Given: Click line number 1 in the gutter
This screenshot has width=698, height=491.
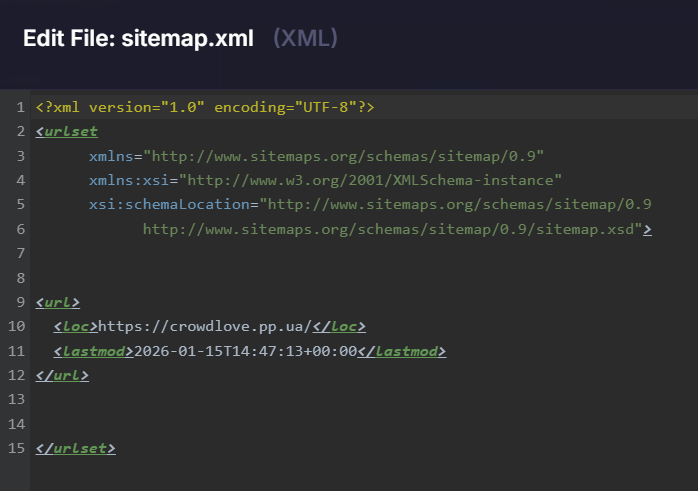Looking at the screenshot, I should tap(20, 107).
